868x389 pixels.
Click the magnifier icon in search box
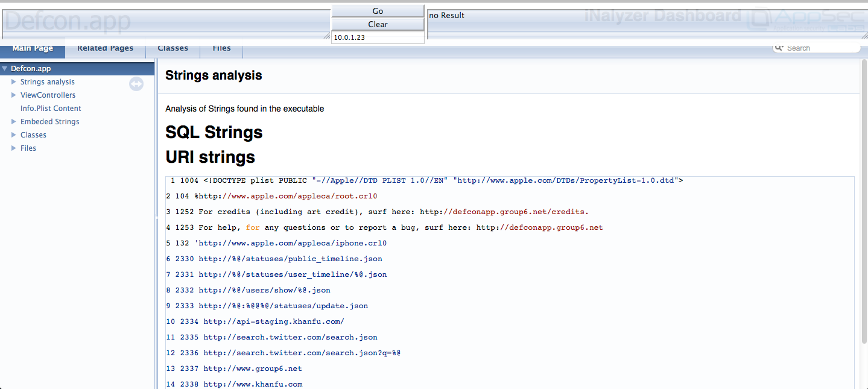[779, 48]
